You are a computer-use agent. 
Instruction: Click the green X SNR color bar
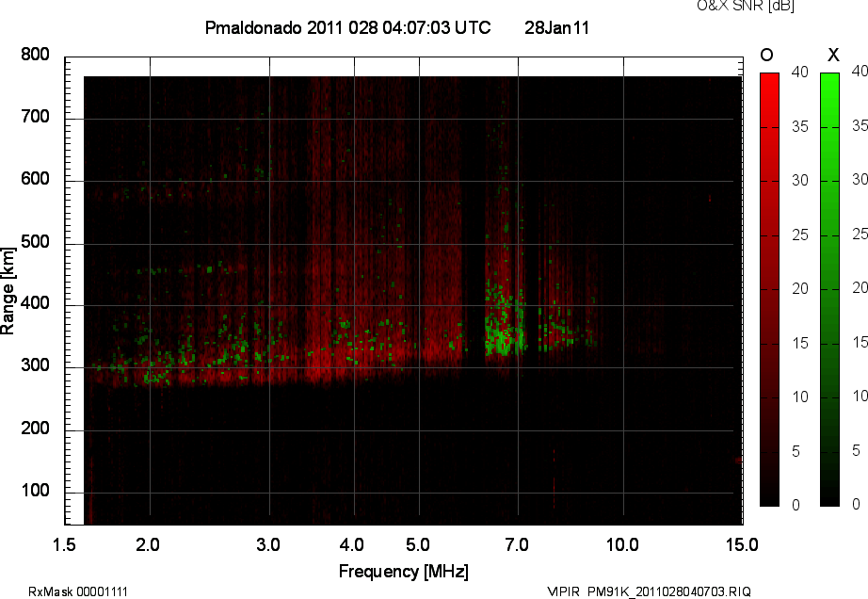tap(829, 289)
